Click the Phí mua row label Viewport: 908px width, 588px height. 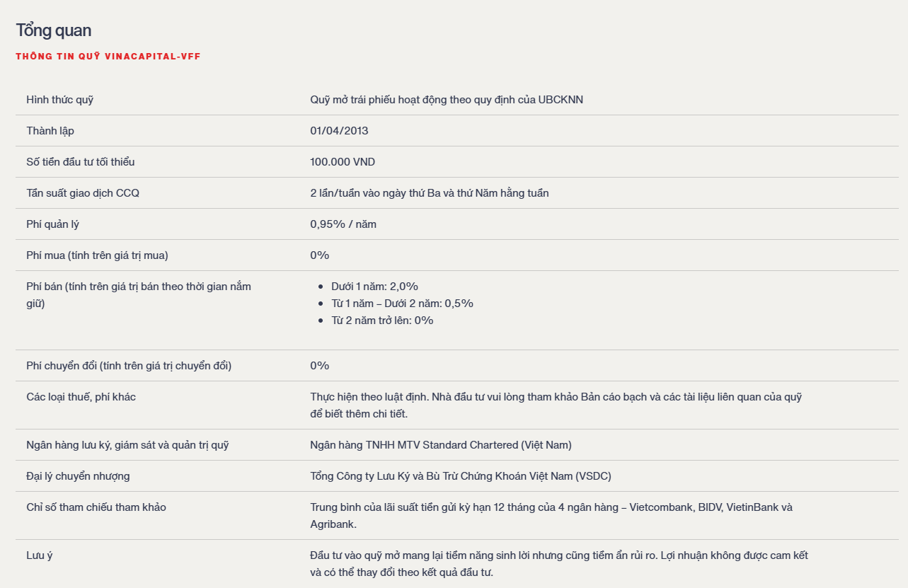pyautogui.click(x=97, y=255)
